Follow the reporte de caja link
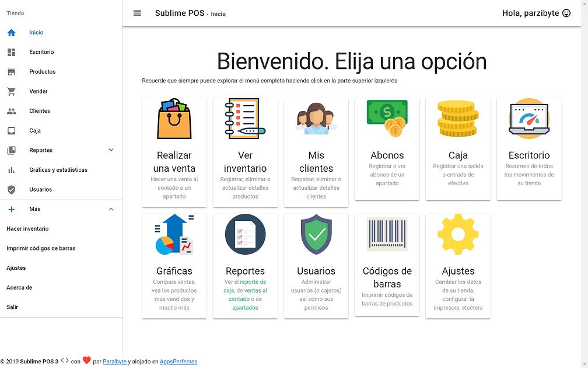The width and height of the screenshot is (588, 368). click(x=245, y=286)
